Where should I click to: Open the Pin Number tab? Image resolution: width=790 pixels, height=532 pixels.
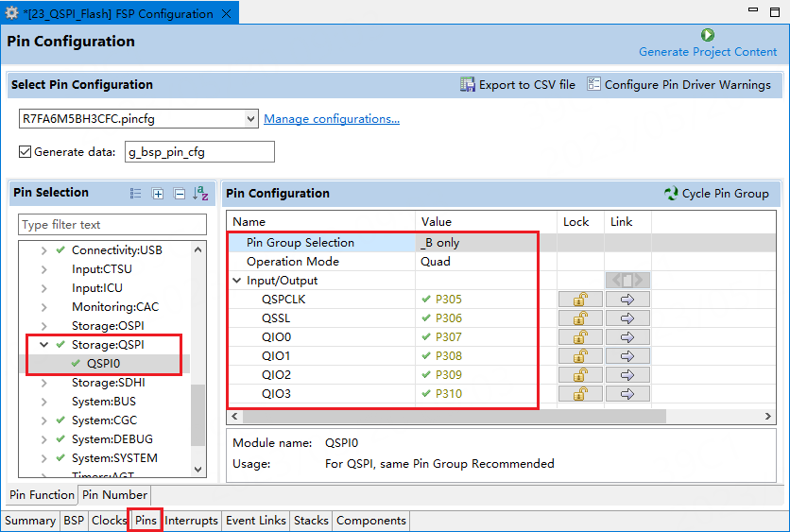click(113, 495)
